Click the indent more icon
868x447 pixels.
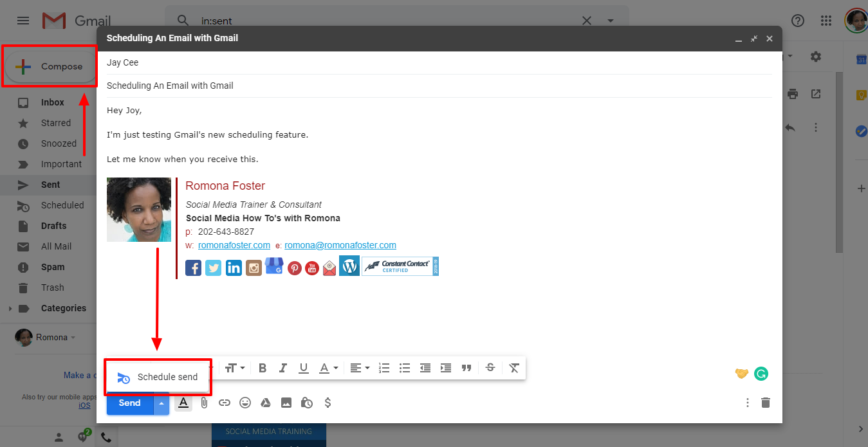click(446, 368)
